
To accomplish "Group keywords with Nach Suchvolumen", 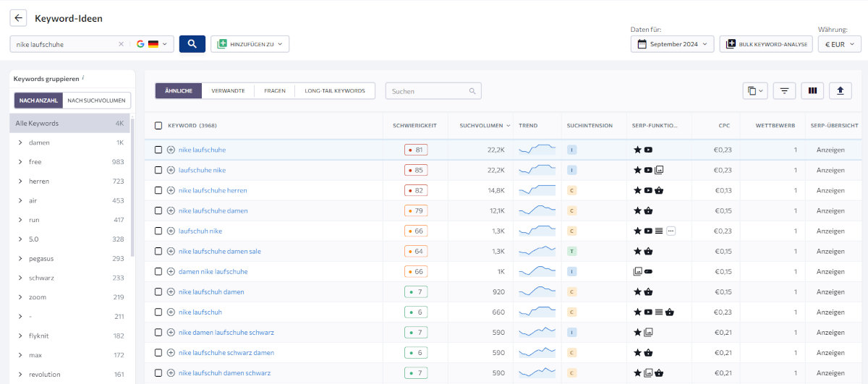I will pos(97,101).
